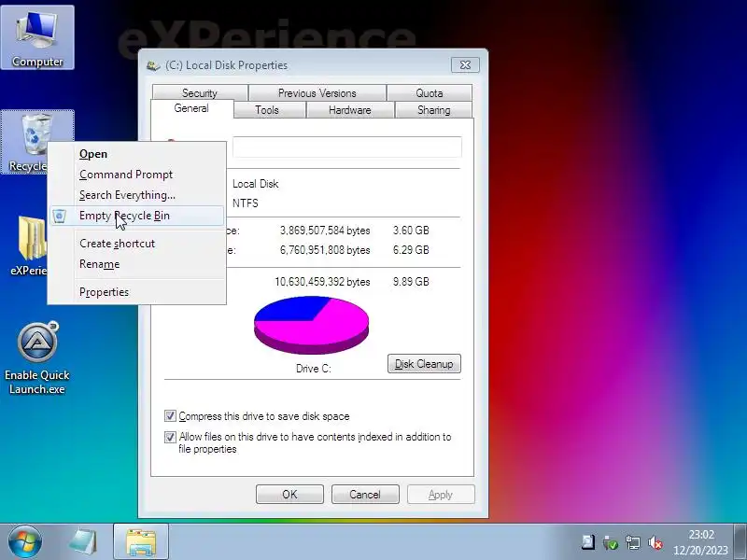The image size is (747, 560).
Task: Click the network tray icon
Action: pyautogui.click(x=633, y=542)
